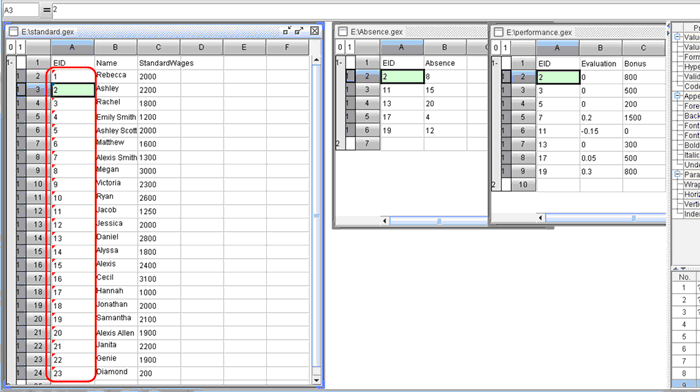Image resolution: width=700 pixels, height=392 pixels.
Task: Click the StandardWages header cell
Action: tap(166, 63)
